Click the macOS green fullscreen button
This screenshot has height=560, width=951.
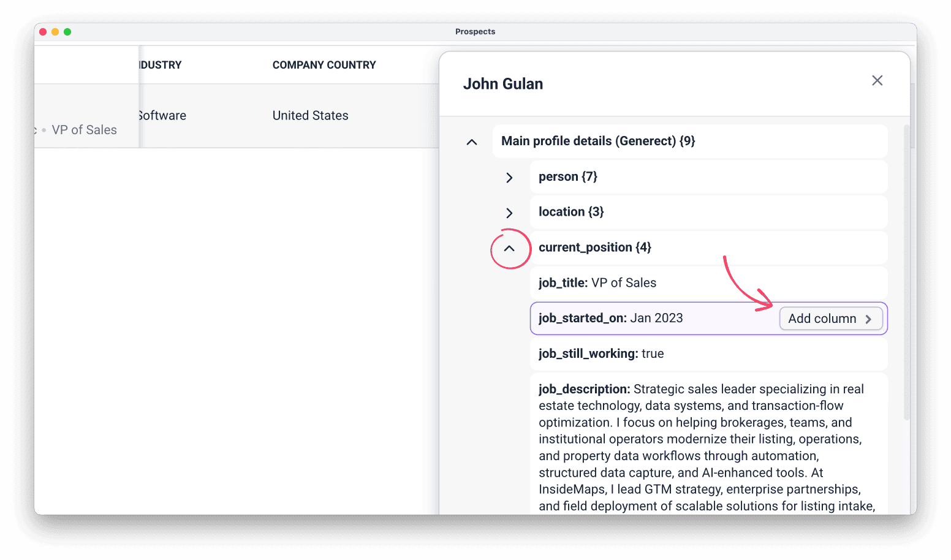(x=67, y=32)
